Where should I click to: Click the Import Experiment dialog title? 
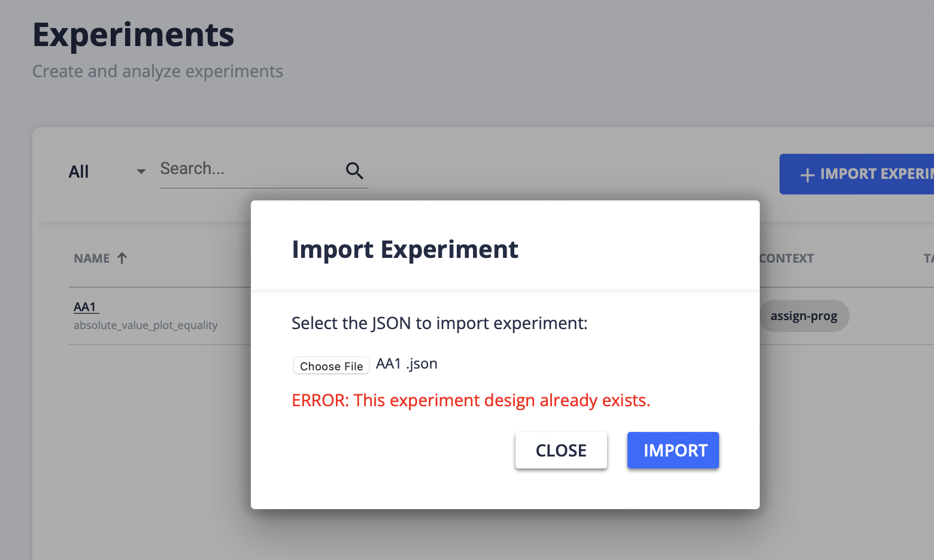click(405, 249)
